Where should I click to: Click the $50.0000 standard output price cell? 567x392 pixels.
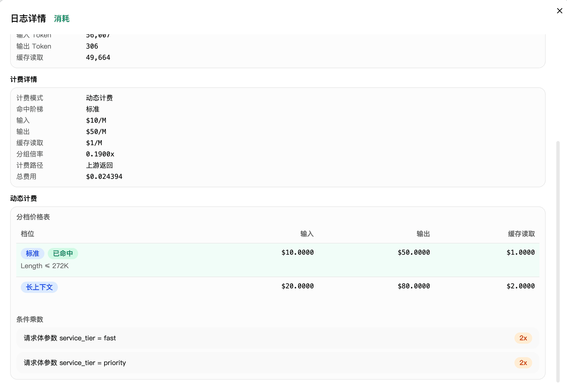(x=414, y=252)
